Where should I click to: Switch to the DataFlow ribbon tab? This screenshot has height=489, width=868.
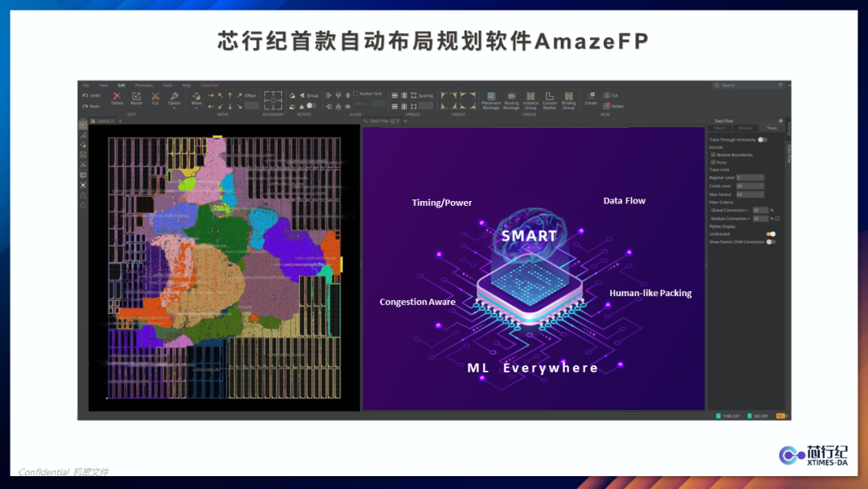(210, 85)
